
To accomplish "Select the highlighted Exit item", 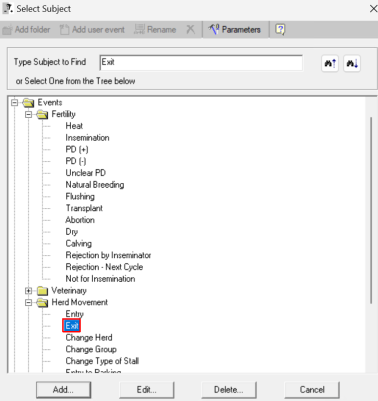I will (x=72, y=326).
